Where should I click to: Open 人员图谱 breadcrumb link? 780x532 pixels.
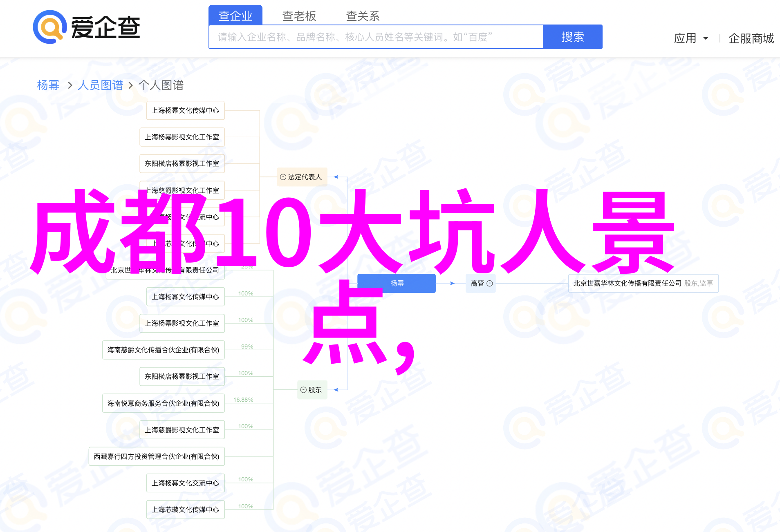101,85
